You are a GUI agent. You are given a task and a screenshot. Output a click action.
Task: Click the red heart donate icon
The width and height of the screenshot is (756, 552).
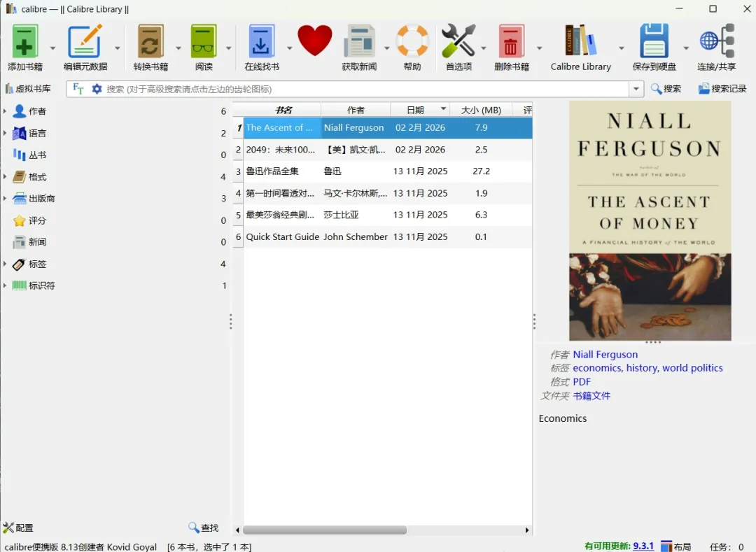coord(315,41)
